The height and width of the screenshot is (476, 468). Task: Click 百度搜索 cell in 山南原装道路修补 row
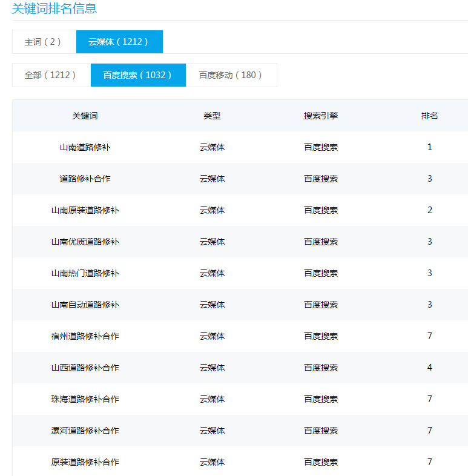pyautogui.click(x=321, y=210)
